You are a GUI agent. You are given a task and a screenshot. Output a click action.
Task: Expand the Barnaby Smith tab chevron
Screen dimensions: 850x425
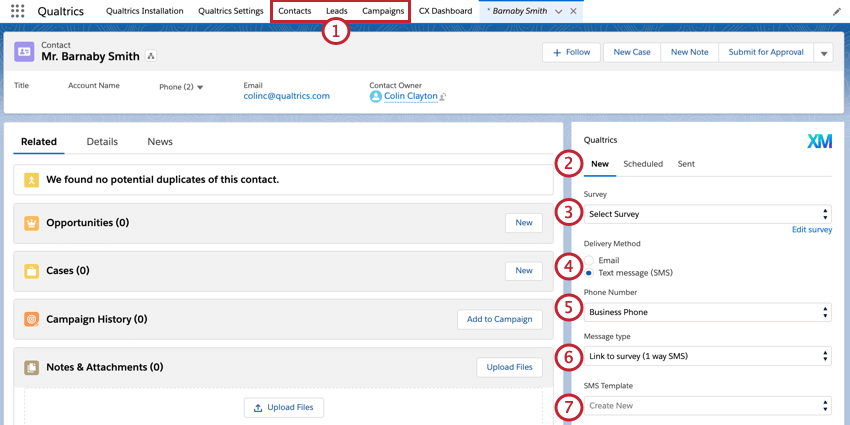pos(558,11)
